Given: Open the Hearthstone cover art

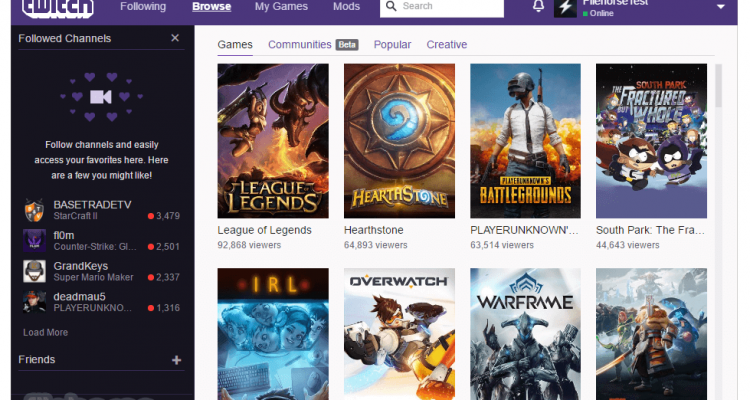Looking at the screenshot, I should (399, 141).
